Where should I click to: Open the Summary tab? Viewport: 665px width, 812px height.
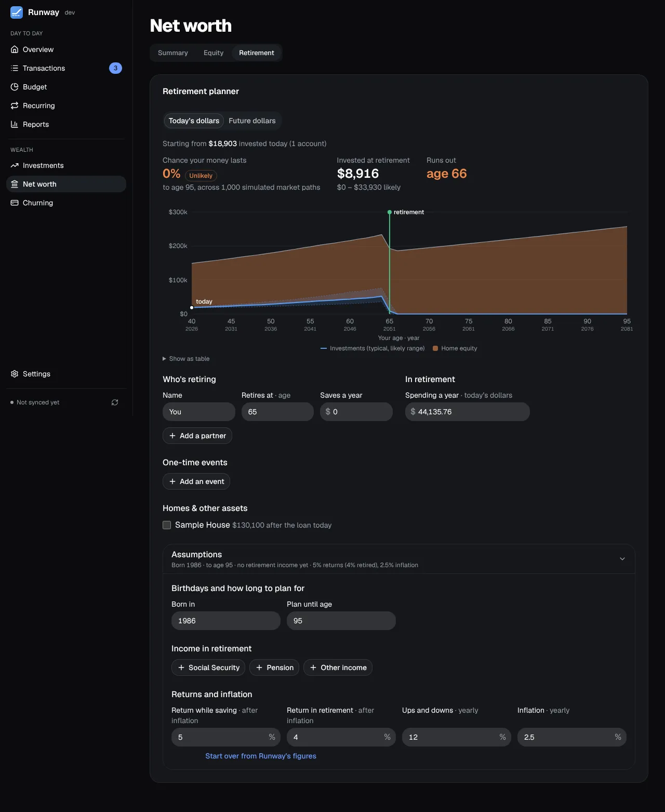click(x=173, y=53)
